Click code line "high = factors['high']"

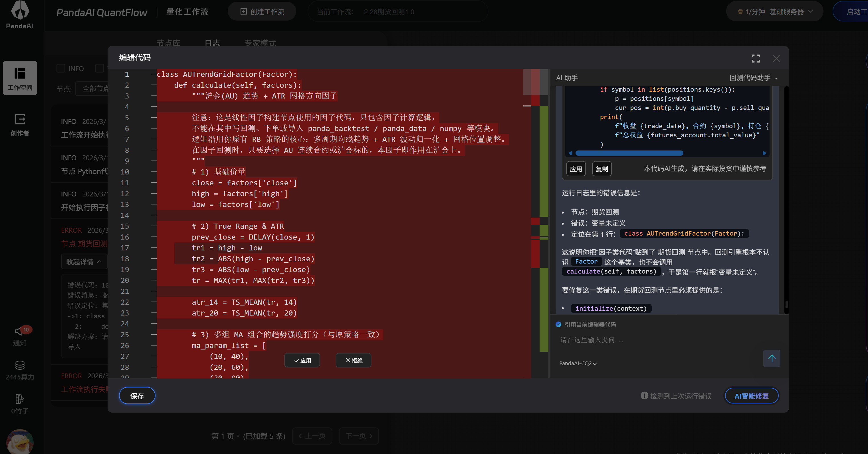click(240, 194)
